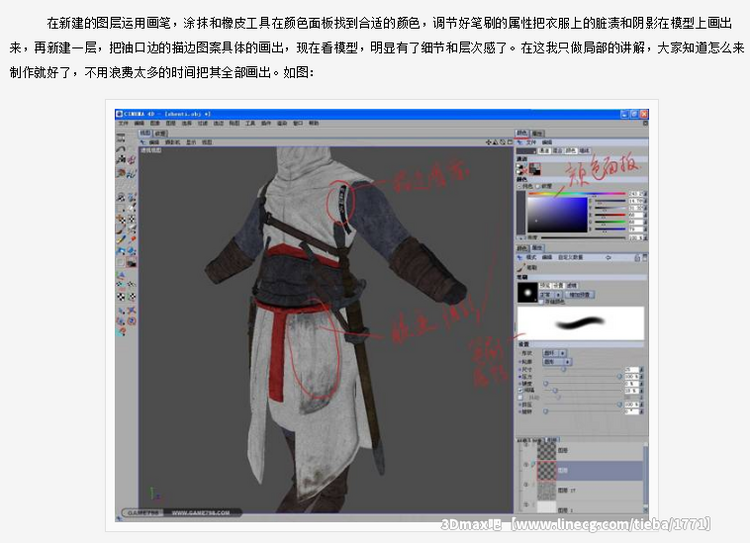Click the tall current color preview bar

click(521, 212)
